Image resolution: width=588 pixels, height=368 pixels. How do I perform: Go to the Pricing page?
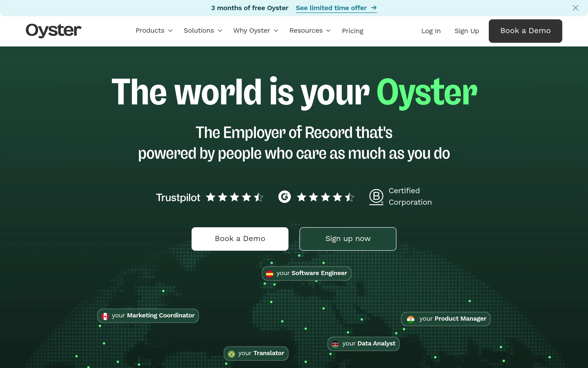click(x=353, y=31)
